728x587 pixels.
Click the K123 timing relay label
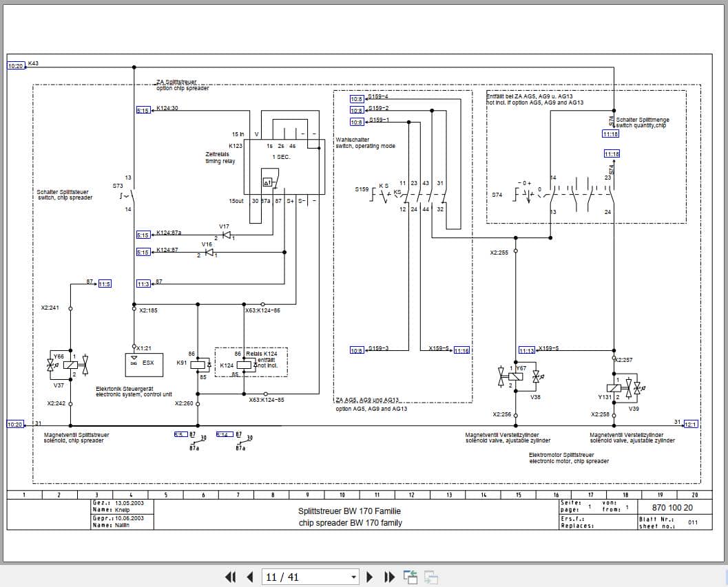236,146
